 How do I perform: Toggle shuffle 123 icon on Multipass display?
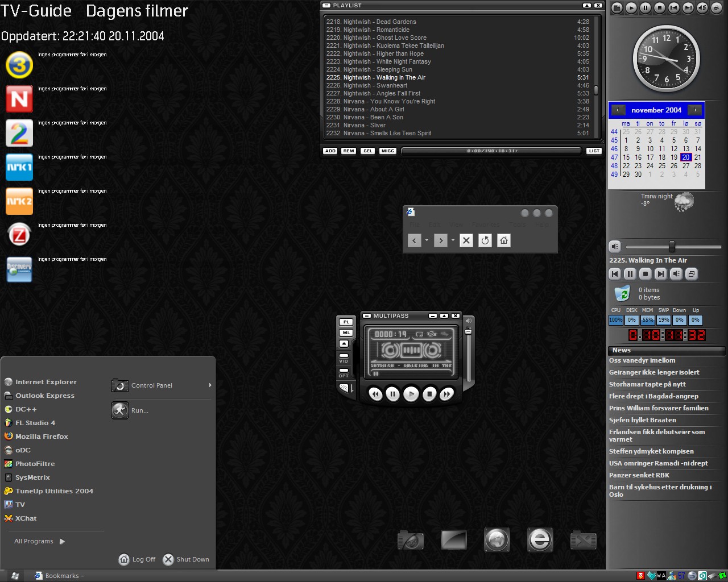[432, 334]
